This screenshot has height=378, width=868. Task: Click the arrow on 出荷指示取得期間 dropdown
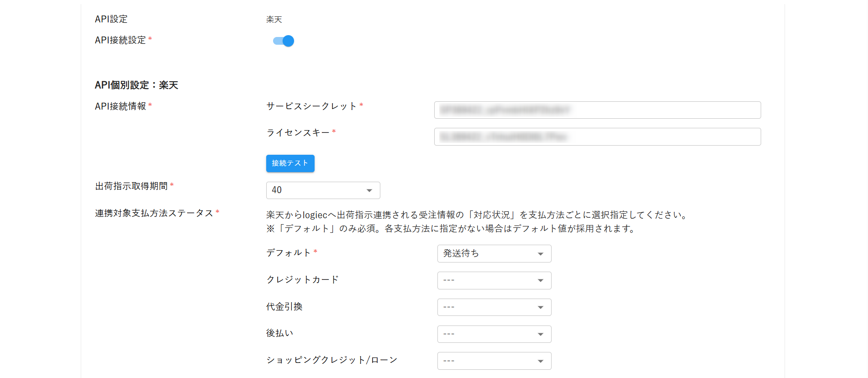[x=369, y=190]
